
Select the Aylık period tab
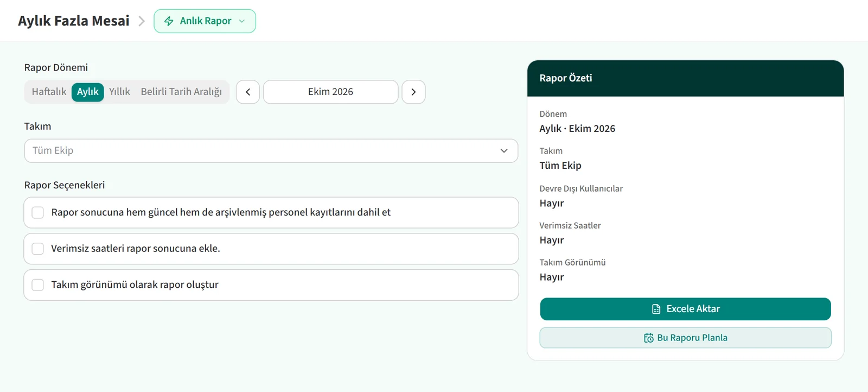click(87, 92)
